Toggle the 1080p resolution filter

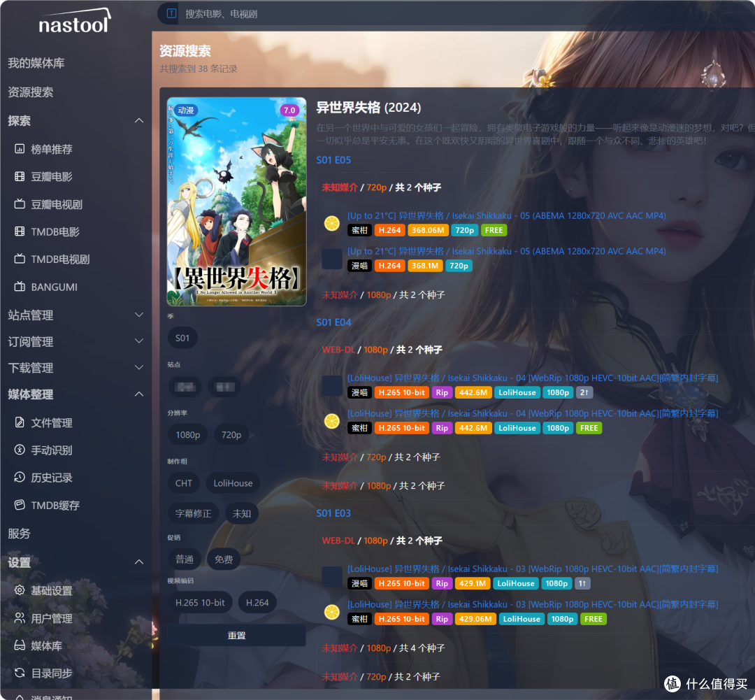pos(187,435)
